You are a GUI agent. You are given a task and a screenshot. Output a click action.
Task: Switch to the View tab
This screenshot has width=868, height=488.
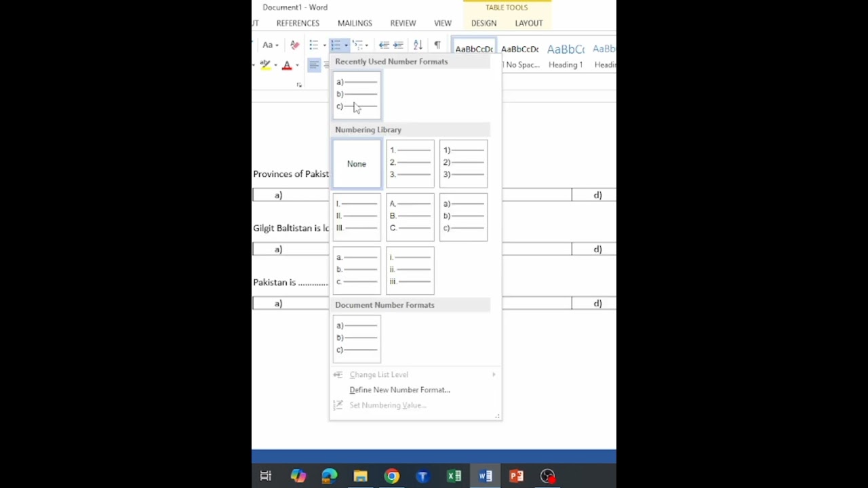point(443,23)
